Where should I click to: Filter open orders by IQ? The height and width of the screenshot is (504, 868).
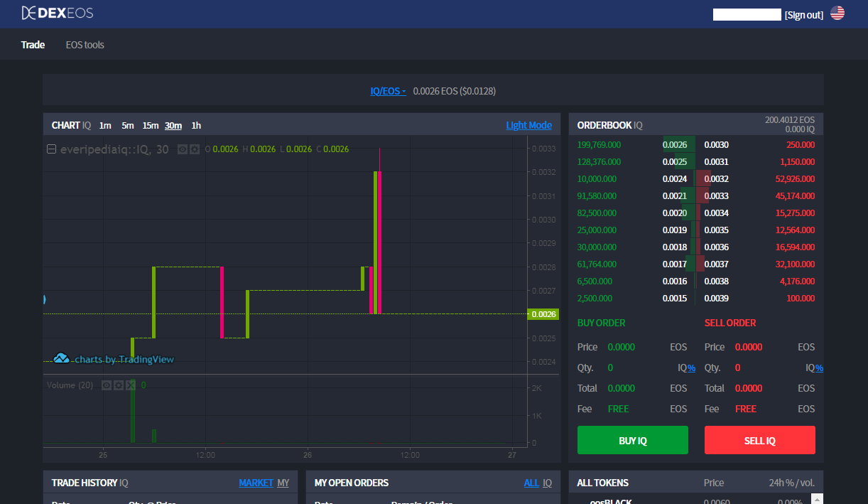548,483
